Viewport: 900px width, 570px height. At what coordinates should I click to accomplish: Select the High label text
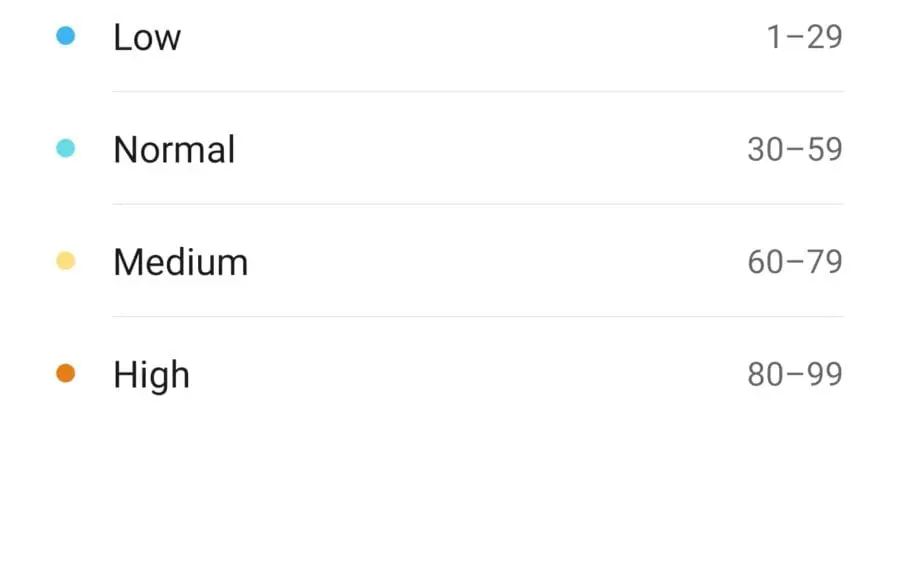coord(152,376)
